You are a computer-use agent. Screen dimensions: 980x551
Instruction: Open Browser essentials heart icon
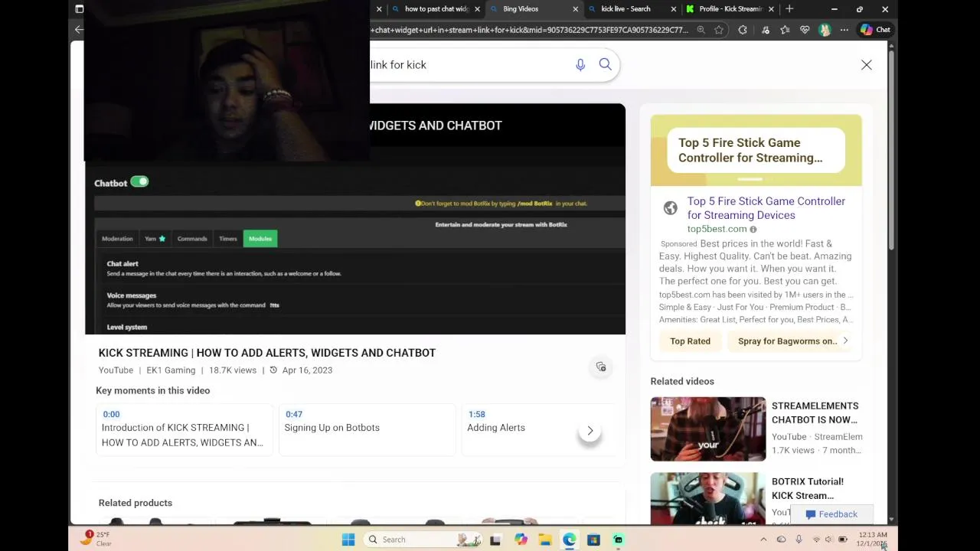click(805, 30)
